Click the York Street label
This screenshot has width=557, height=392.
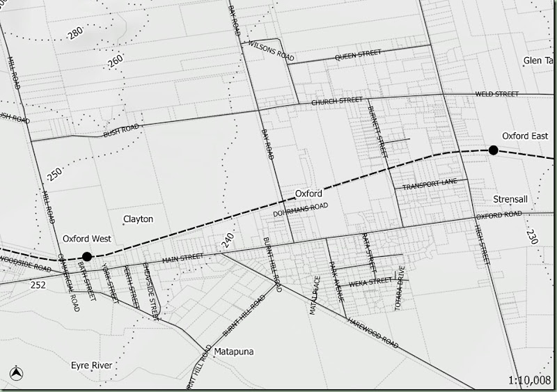(x=110, y=283)
